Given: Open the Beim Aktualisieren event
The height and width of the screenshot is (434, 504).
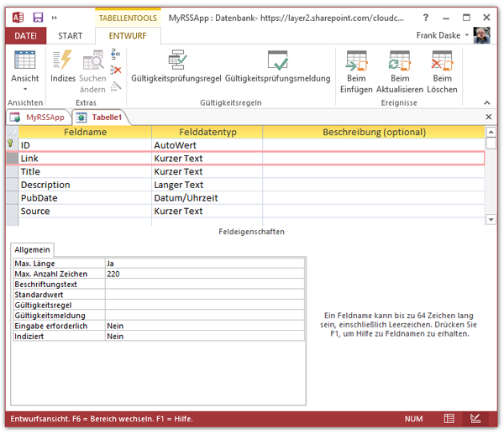Looking at the screenshot, I should [400, 71].
